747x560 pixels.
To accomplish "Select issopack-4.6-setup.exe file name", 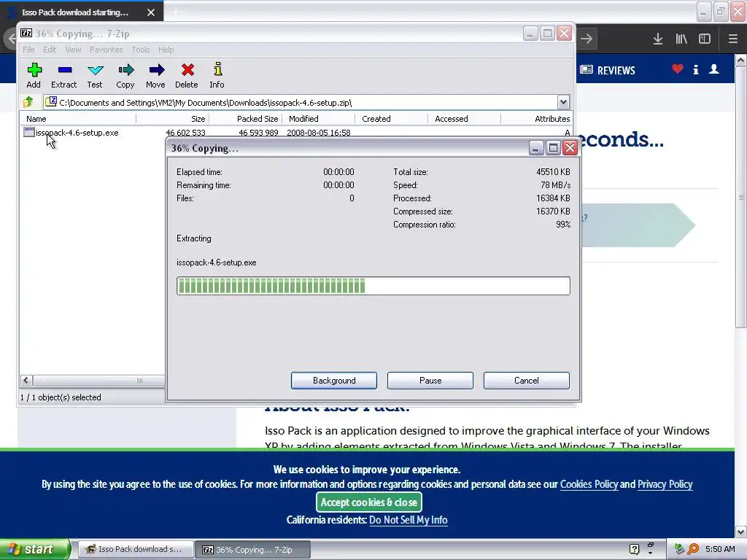I will [77, 133].
